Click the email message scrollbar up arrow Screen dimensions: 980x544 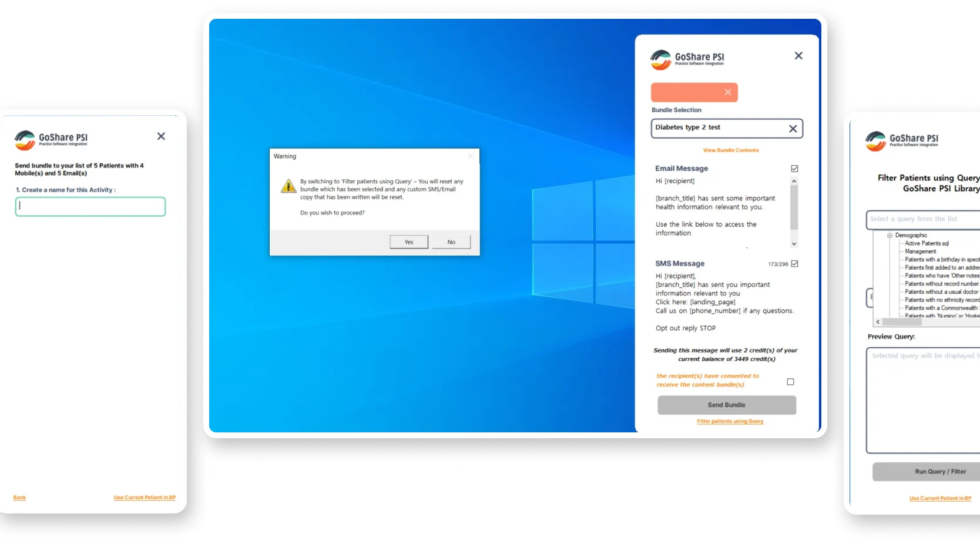[794, 181]
